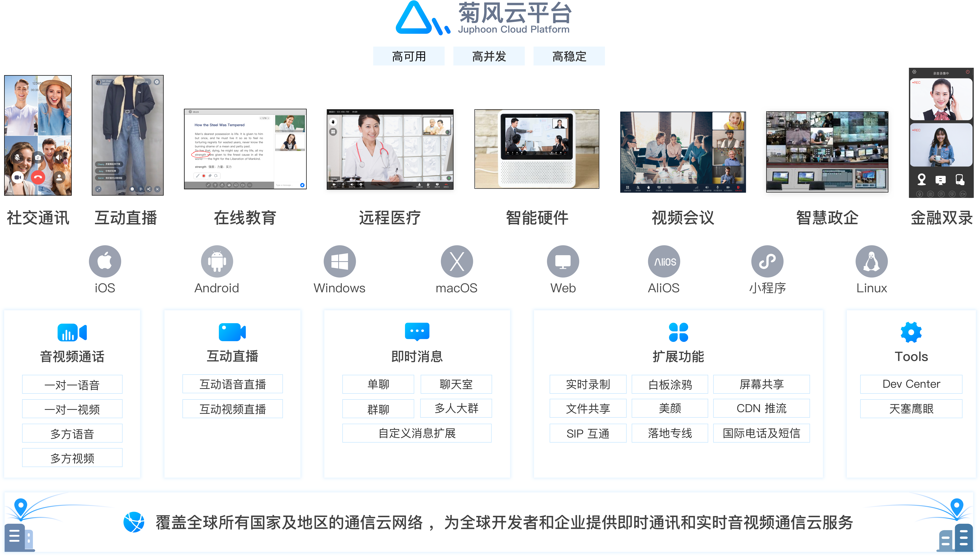The height and width of the screenshot is (556, 980).
Task: Click the 互动视频直播 item
Action: [x=232, y=409]
